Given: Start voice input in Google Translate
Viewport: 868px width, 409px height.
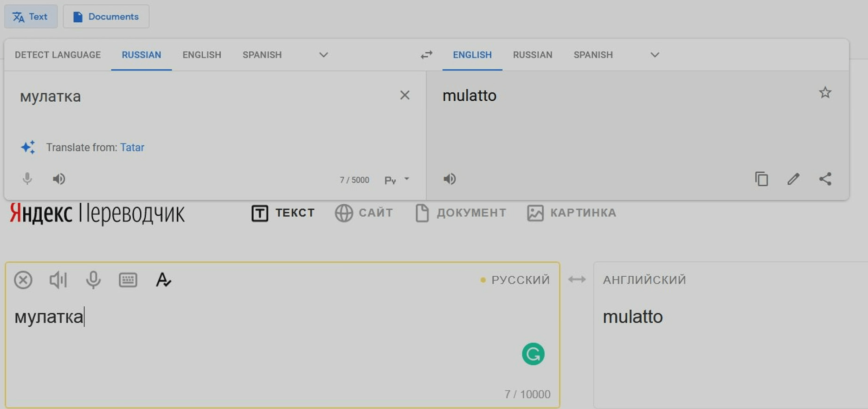Looking at the screenshot, I should 27,179.
